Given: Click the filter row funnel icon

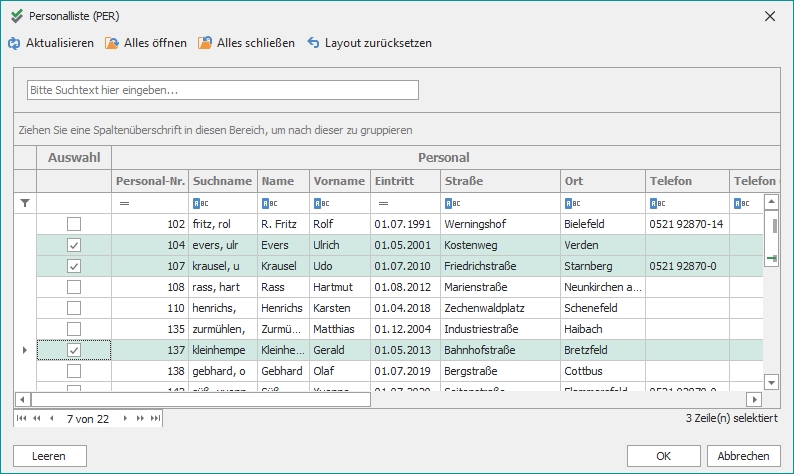Looking at the screenshot, I should [x=25, y=203].
